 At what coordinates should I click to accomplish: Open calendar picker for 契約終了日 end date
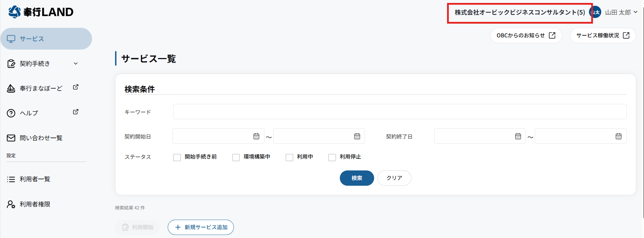coord(619,136)
